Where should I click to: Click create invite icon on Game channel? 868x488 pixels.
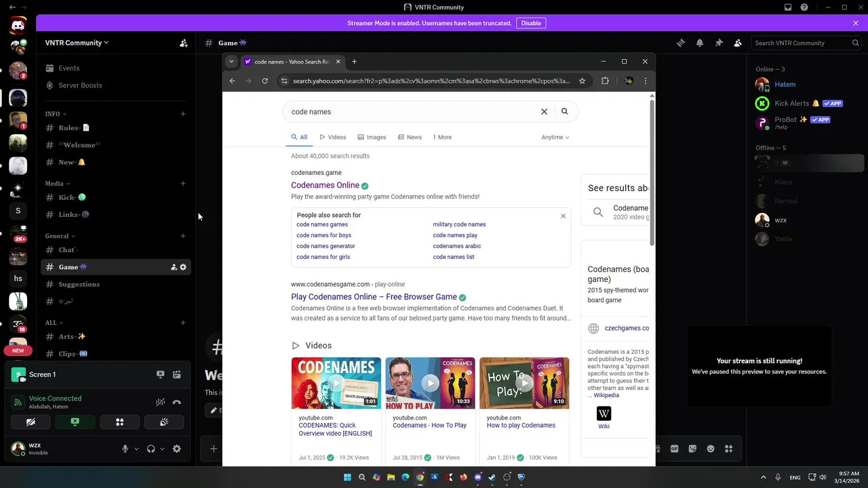[x=174, y=267]
